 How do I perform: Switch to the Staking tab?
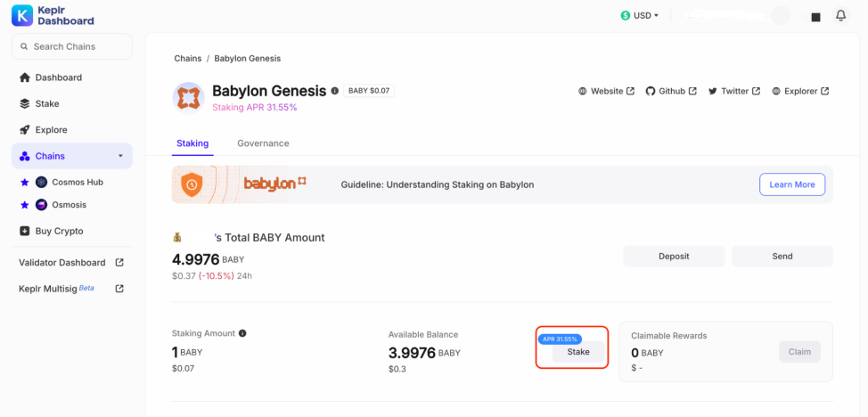click(x=192, y=143)
